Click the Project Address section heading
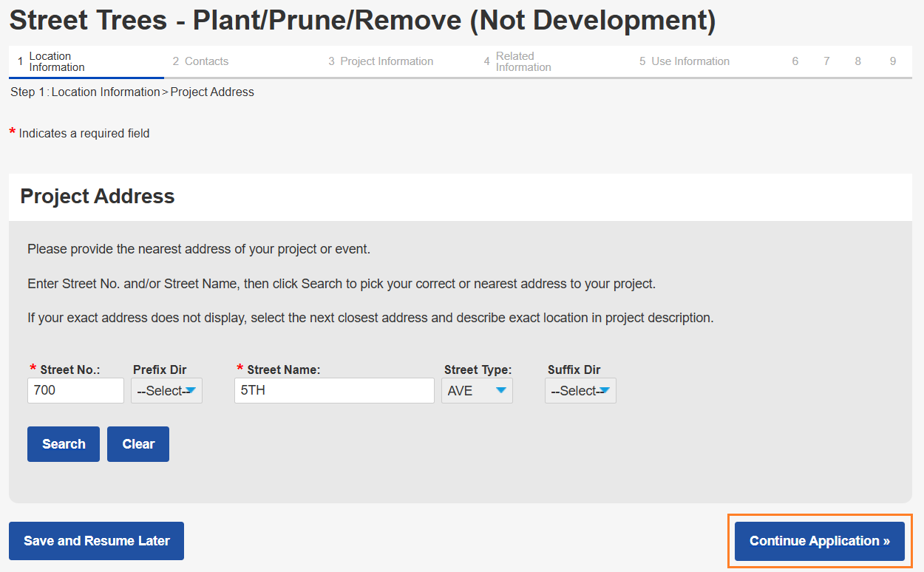Image resolution: width=924 pixels, height=572 pixels. click(x=98, y=197)
